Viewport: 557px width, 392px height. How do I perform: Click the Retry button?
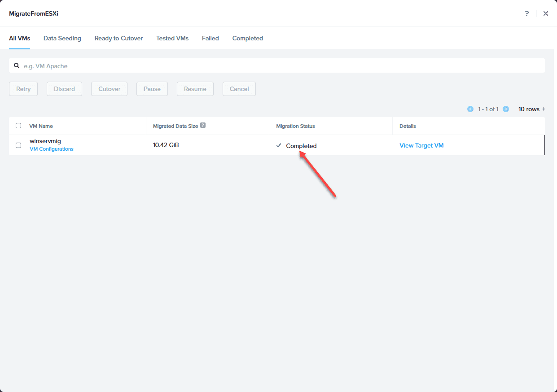23,89
